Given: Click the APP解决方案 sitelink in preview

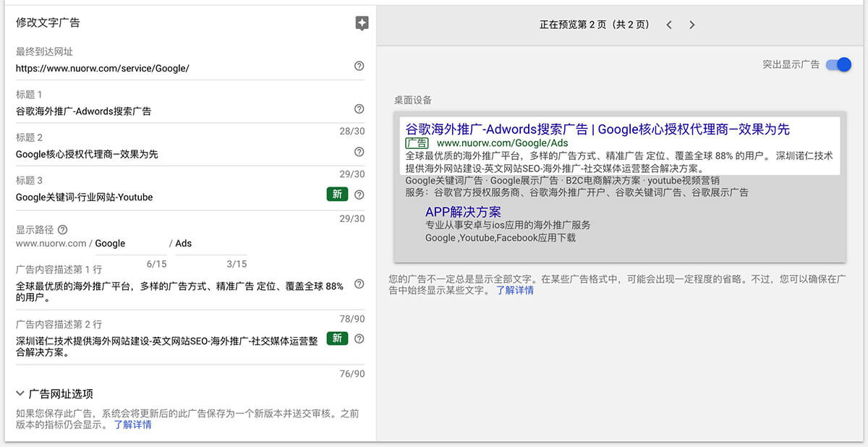Looking at the screenshot, I should pos(463,212).
